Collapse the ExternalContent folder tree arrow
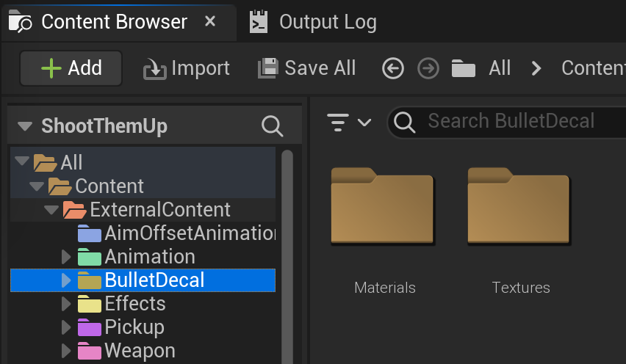The width and height of the screenshot is (626, 364). tap(51, 210)
